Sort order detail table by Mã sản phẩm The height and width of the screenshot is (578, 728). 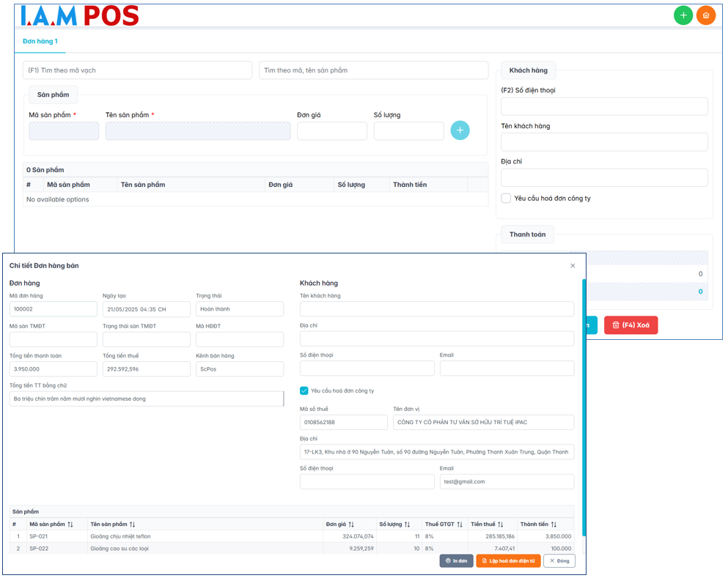(x=70, y=525)
